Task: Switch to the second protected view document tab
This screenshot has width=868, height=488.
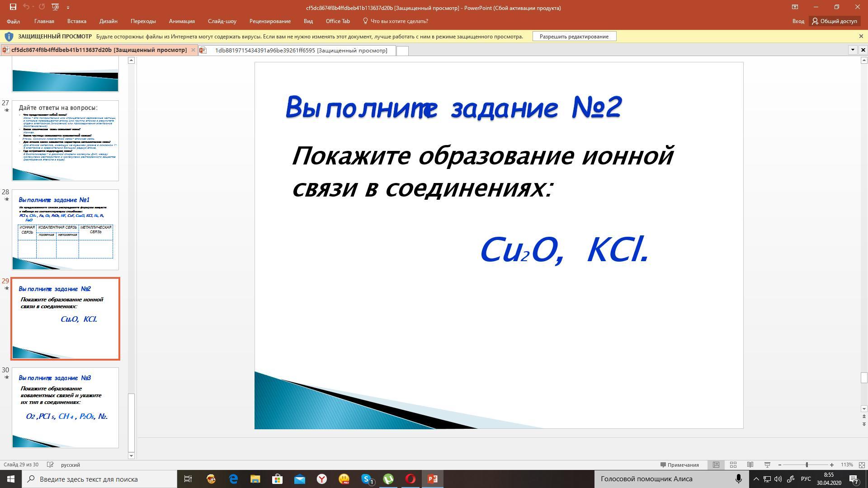Action: [x=301, y=50]
